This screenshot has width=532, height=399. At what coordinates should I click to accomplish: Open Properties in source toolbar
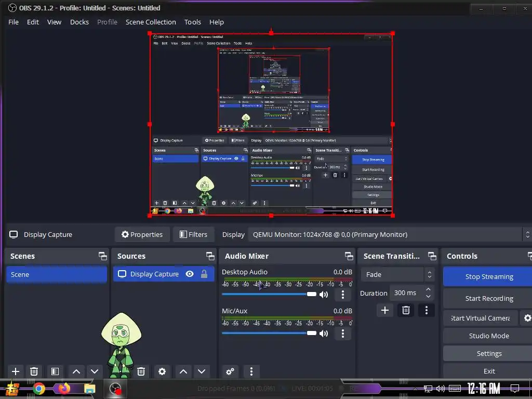pyautogui.click(x=142, y=234)
